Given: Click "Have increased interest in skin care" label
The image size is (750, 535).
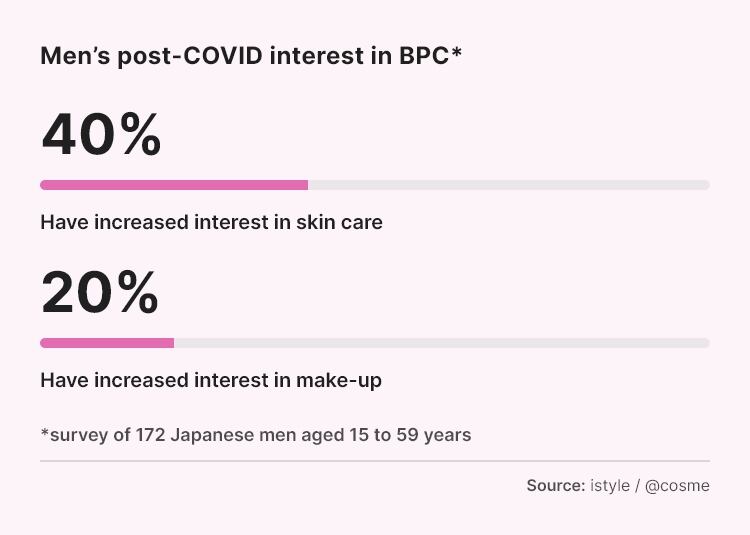Looking at the screenshot, I should [211, 222].
